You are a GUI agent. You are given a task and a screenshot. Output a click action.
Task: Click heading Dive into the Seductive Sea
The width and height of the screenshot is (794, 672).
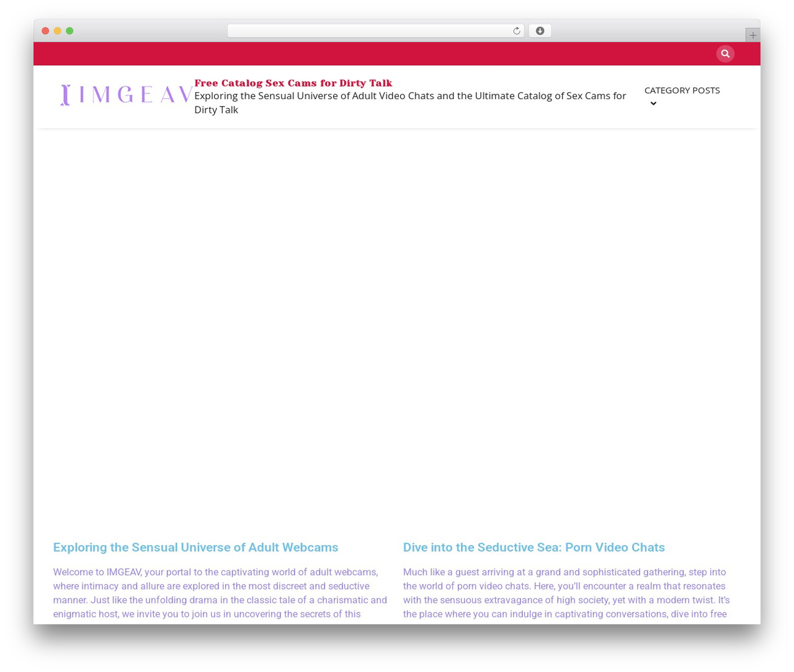click(x=533, y=547)
